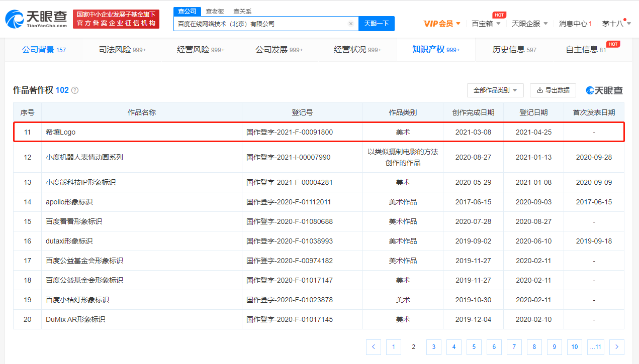Clear the search box with the X icon
This screenshot has height=364, width=639.
351,24
